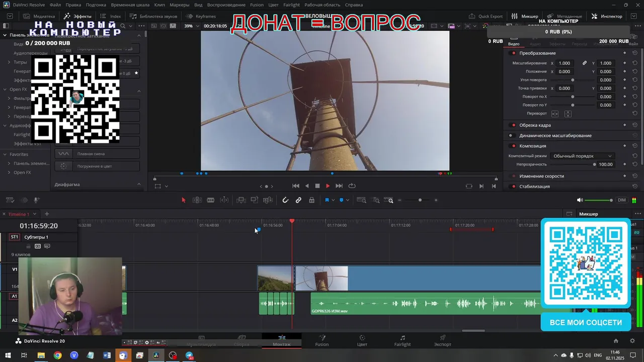Click the Detail Zoom icon
This screenshot has height=362, width=644.
[376, 200]
